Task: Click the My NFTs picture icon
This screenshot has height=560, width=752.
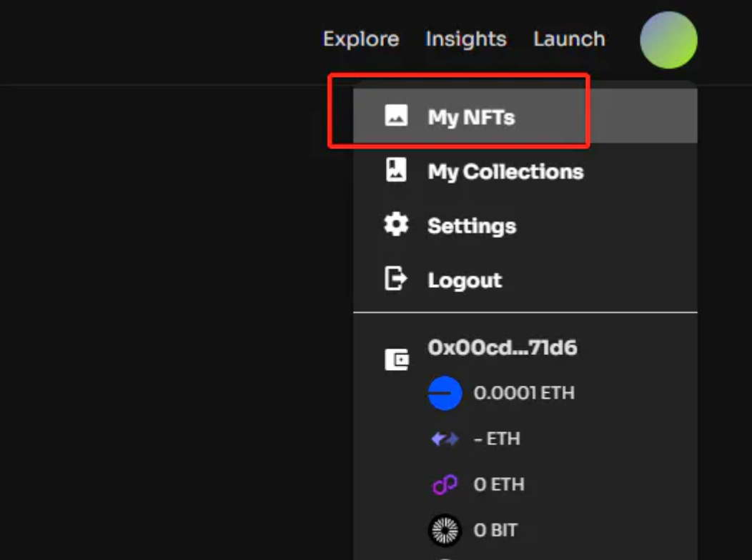Action: pos(396,116)
